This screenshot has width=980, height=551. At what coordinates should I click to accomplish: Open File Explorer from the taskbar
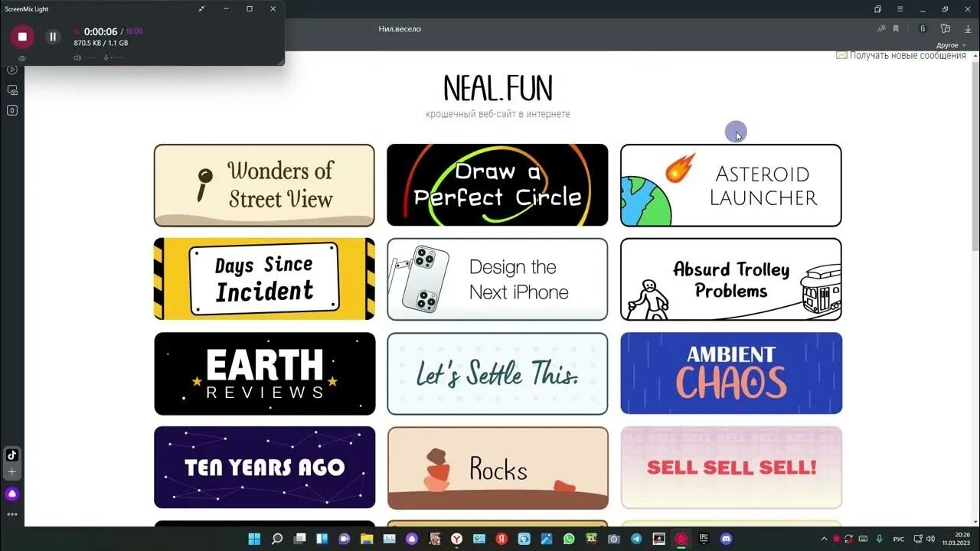click(367, 539)
